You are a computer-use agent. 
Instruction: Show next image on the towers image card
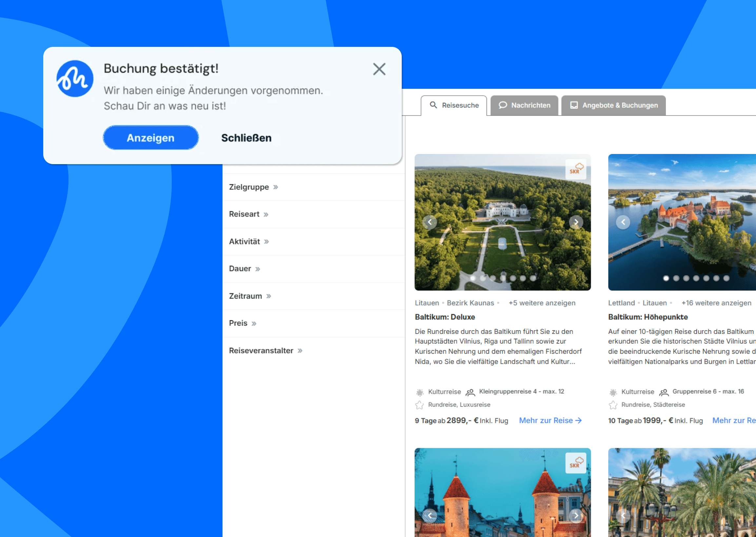coord(576,515)
